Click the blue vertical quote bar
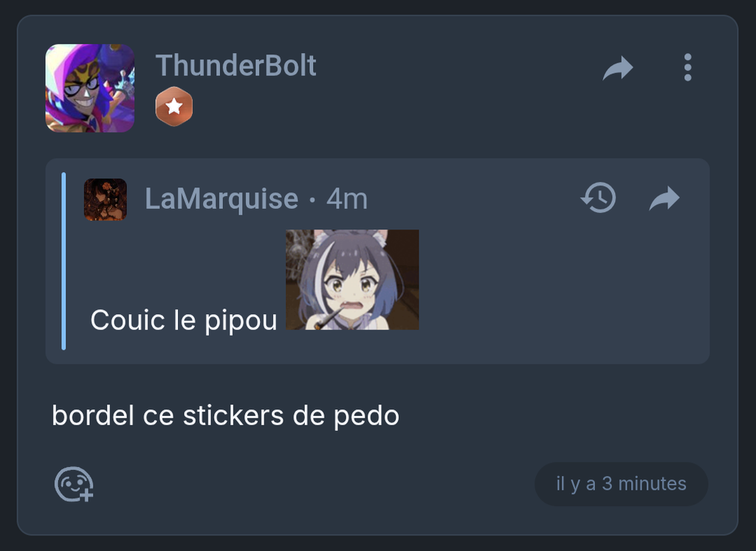Screen dimensions: 756x551 (63, 261)
